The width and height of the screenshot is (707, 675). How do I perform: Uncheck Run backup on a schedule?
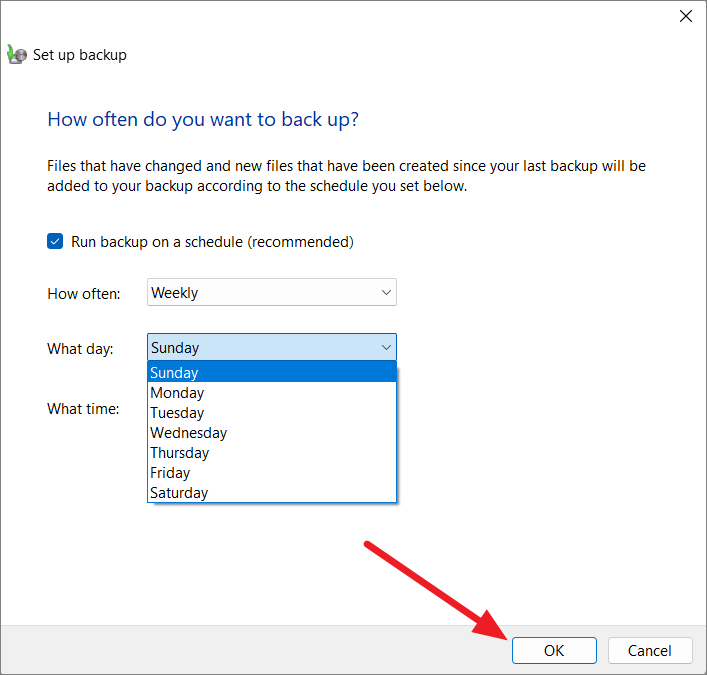click(55, 241)
